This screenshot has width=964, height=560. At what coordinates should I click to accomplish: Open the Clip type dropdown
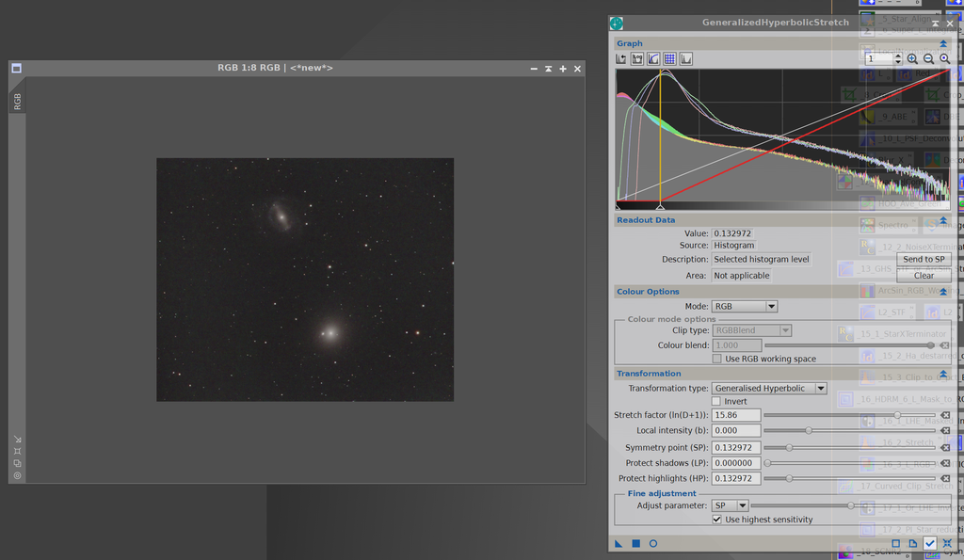pyautogui.click(x=751, y=330)
